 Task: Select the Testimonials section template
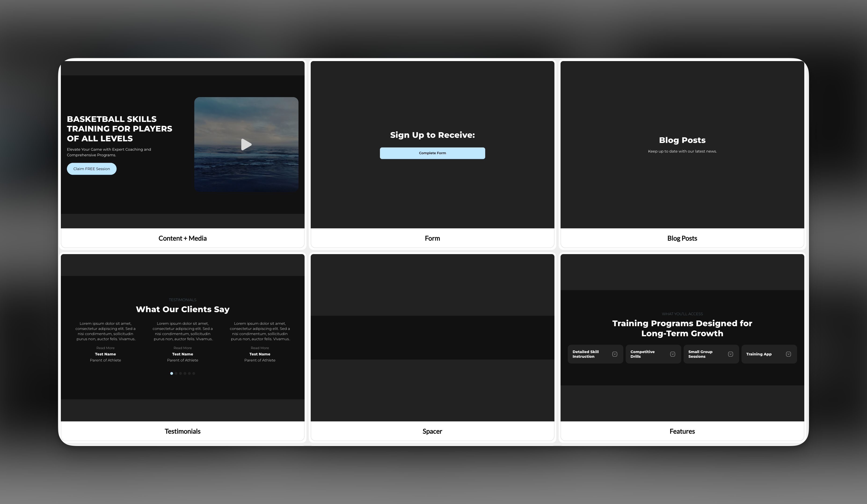coord(182,431)
